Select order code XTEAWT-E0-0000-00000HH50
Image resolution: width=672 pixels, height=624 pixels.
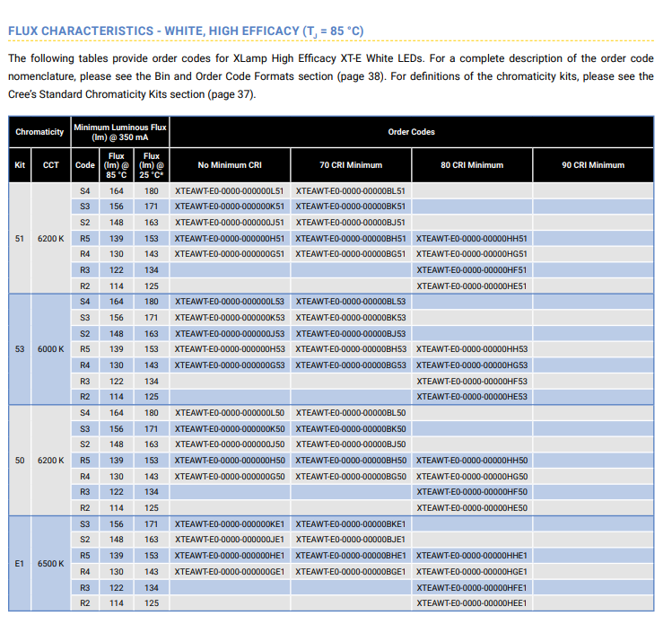click(x=471, y=461)
